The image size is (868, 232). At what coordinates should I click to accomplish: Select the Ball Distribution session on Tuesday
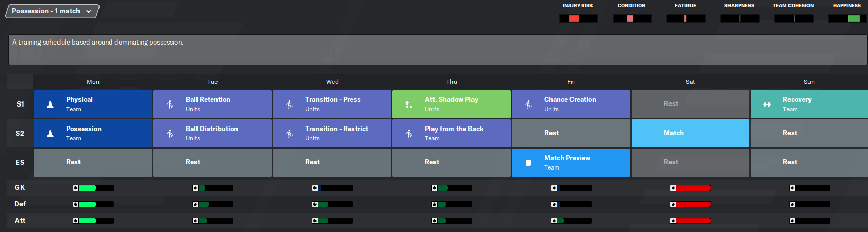(212, 134)
